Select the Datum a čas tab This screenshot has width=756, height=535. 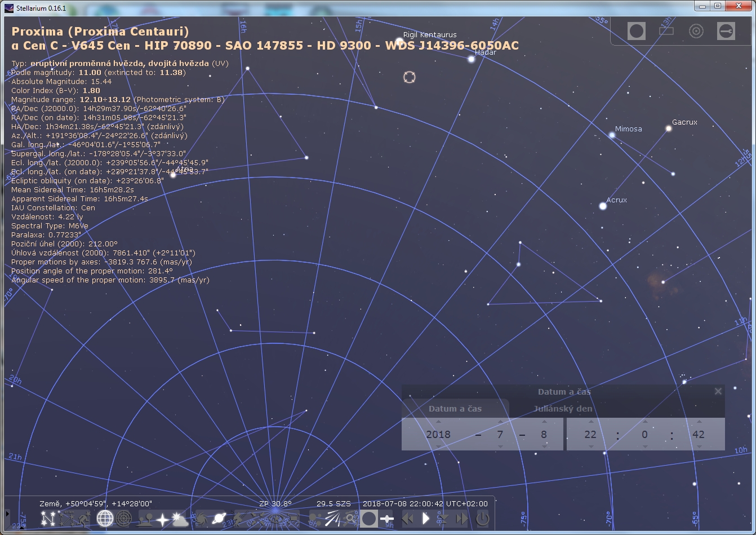(455, 409)
